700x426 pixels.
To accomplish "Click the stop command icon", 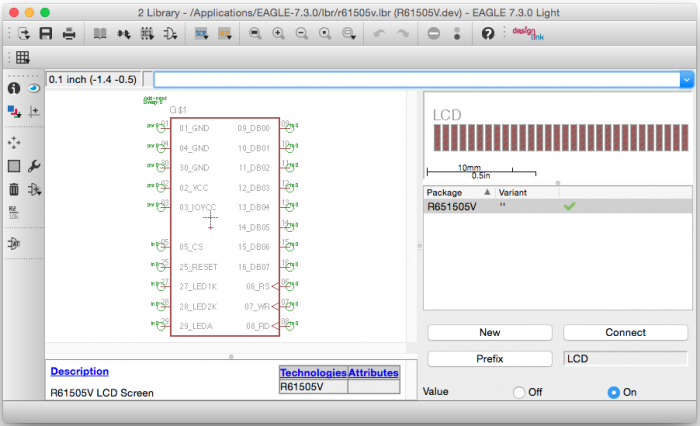I will pyautogui.click(x=433, y=33).
